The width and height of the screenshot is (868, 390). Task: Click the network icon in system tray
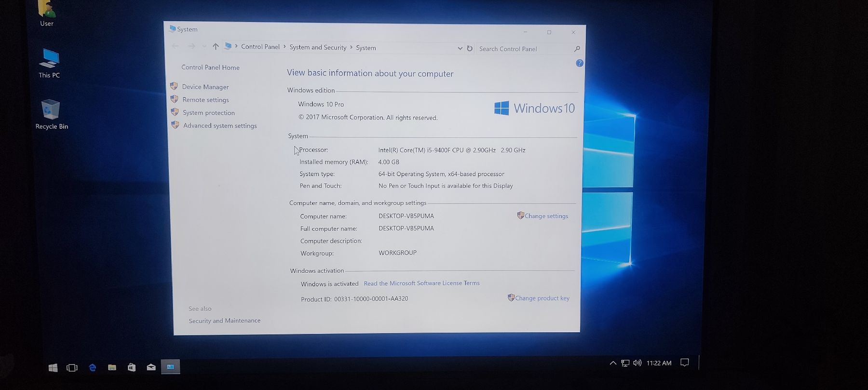pos(625,363)
